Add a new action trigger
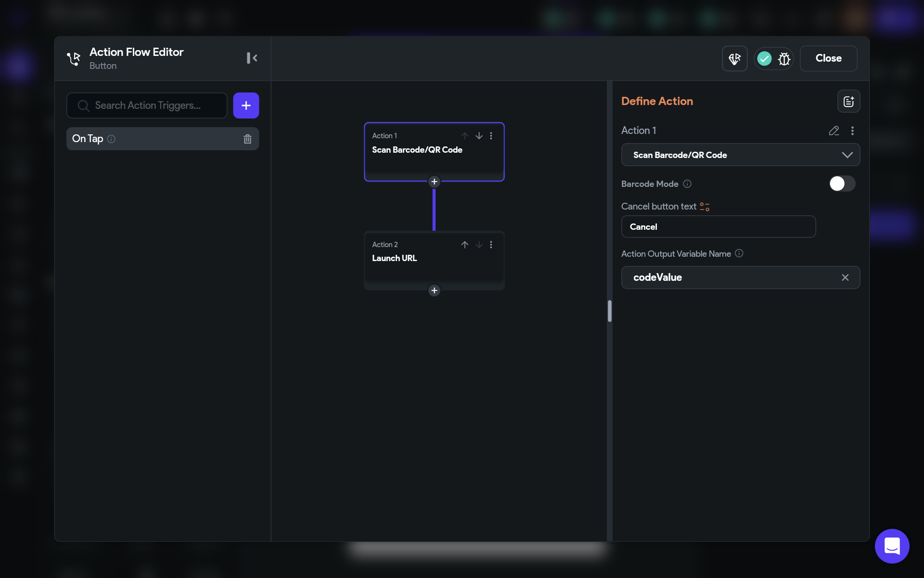 point(246,105)
